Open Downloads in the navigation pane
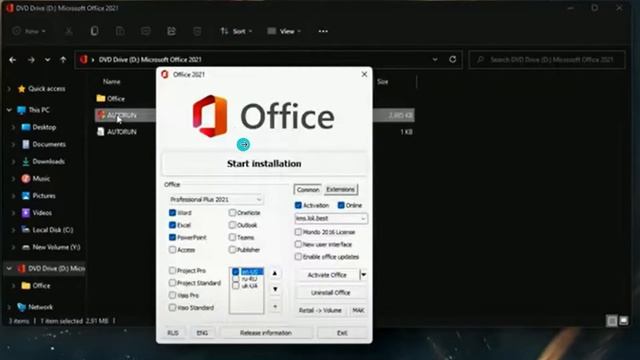The image size is (640, 360). (x=48, y=162)
